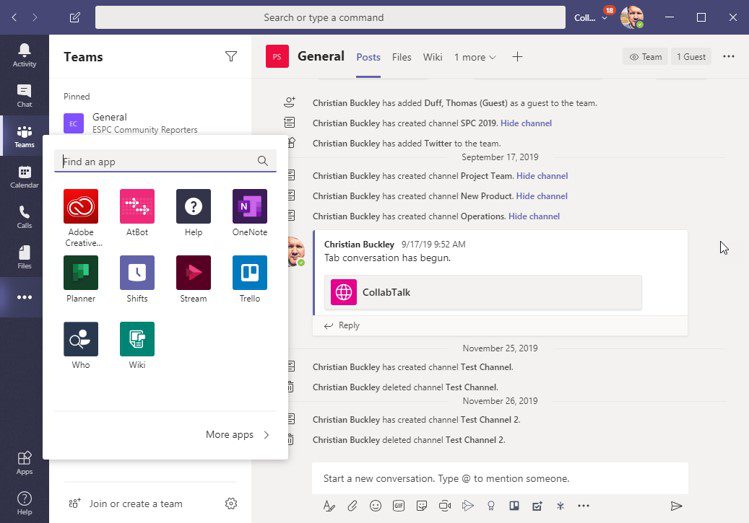Open Calls in the left rail

[24, 217]
